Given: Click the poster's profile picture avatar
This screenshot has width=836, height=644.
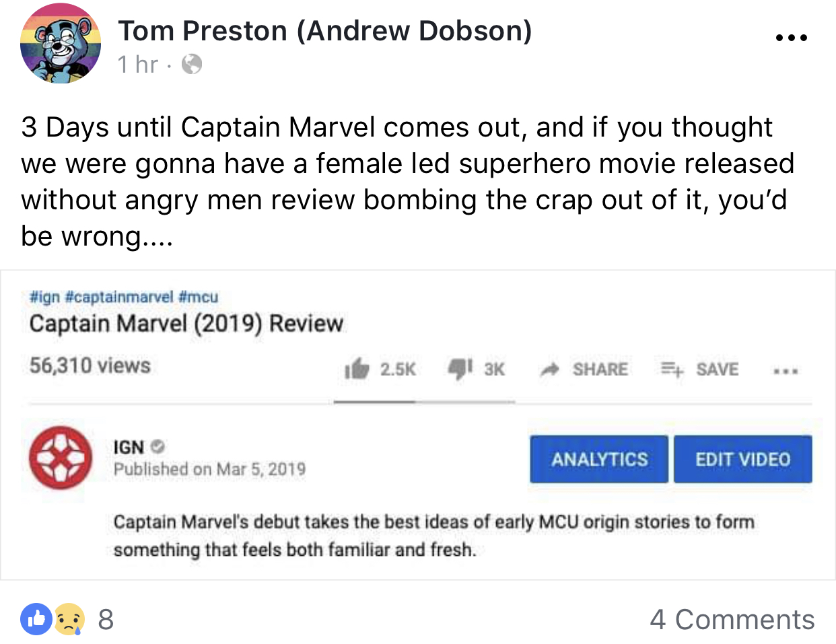Looking at the screenshot, I should click(x=61, y=43).
